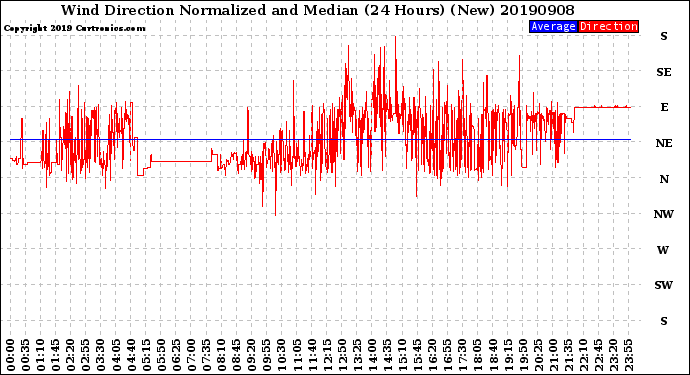
Task: Click the 02:55 time label
Action: click(86, 355)
